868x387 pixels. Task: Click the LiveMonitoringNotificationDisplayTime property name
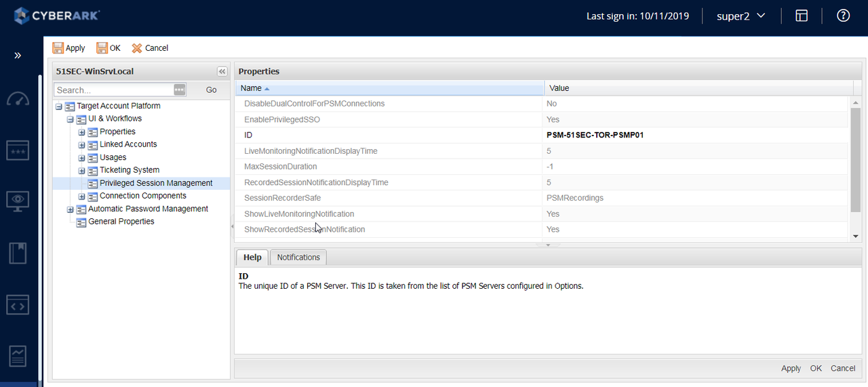click(x=311, y=151)
